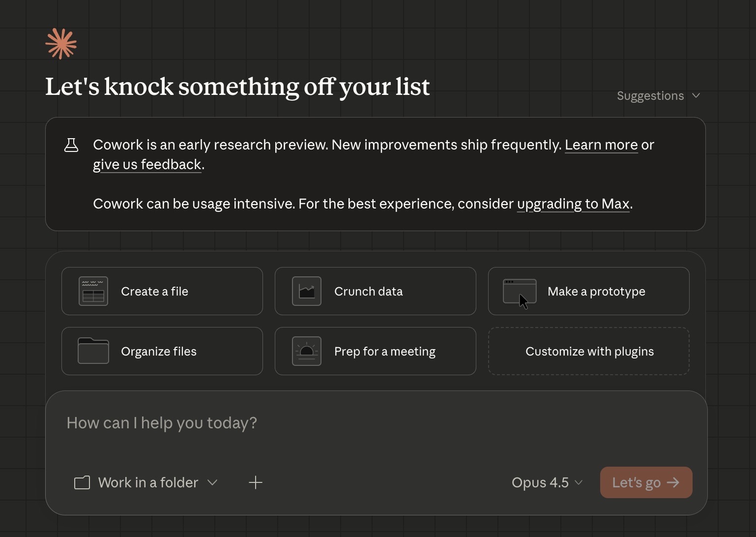Click the plus icon to add an attachment
The width and height of the screenshot is (756, 537).
[256, 482]
